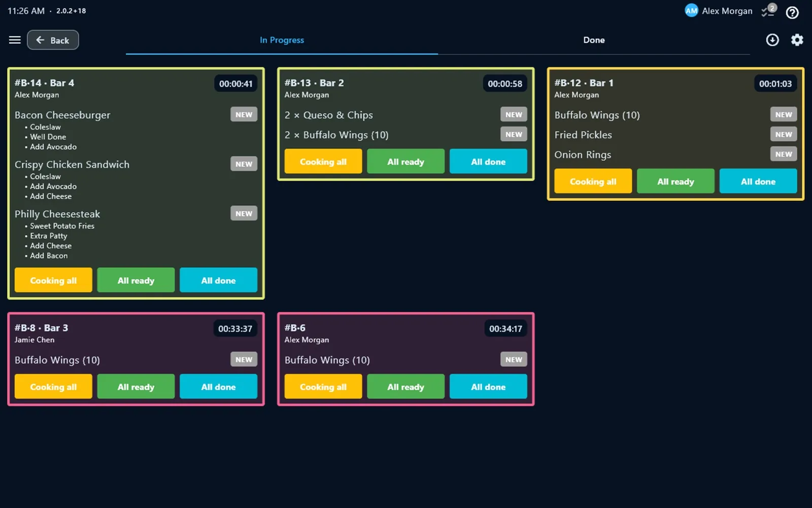Toggle NEW status for Fried Pickles
This screenshot has height=508, width=812.
pos(784,134)
